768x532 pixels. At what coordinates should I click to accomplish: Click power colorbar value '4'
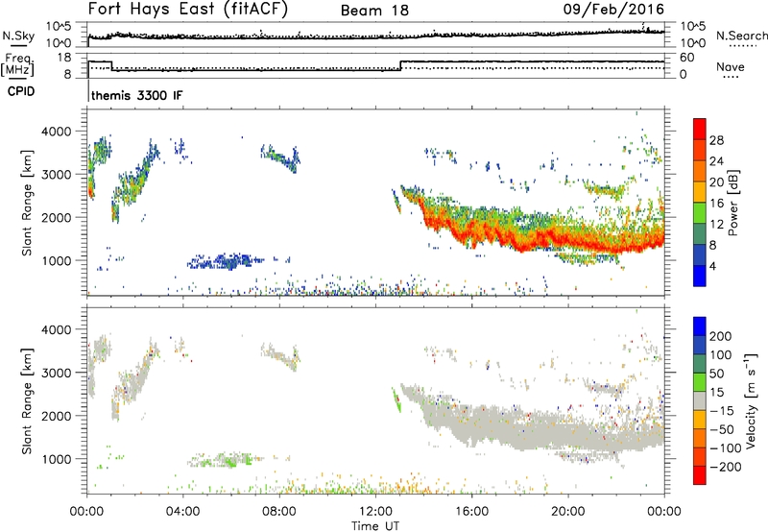point(712,266)
